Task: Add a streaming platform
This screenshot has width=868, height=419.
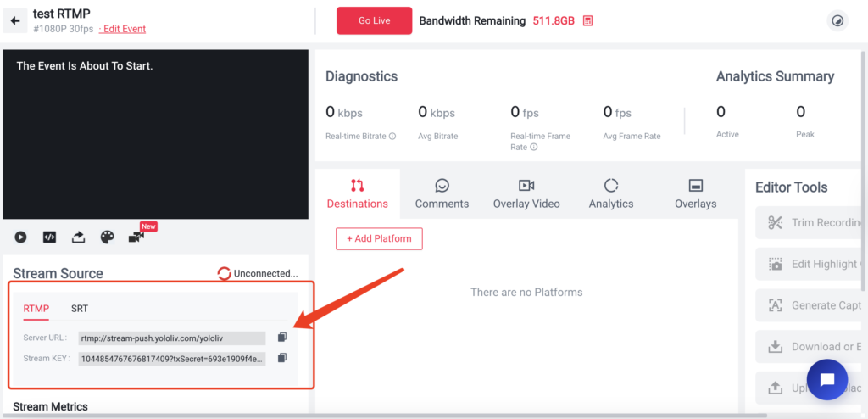Action: pyautogui.click(x=379, y=239)
